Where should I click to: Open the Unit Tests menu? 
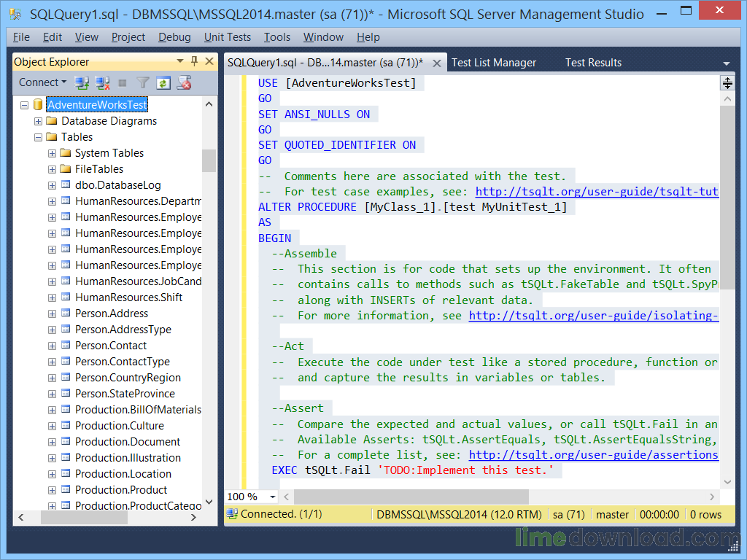(x=228, y=36)
